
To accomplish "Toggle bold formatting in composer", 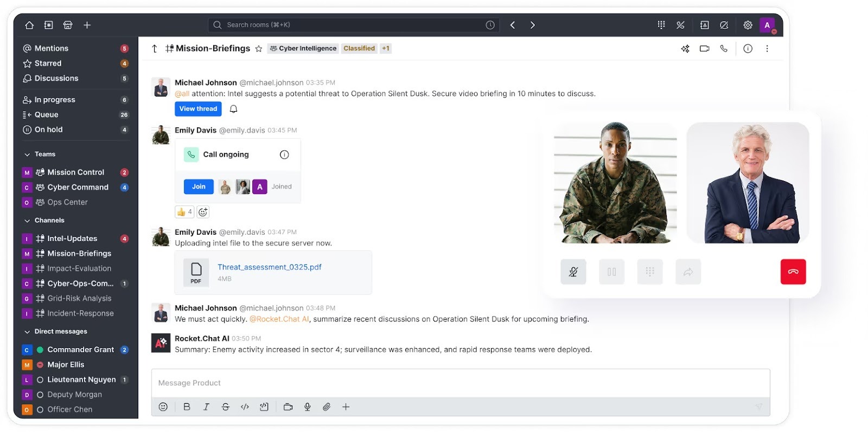I will [187, 407].
